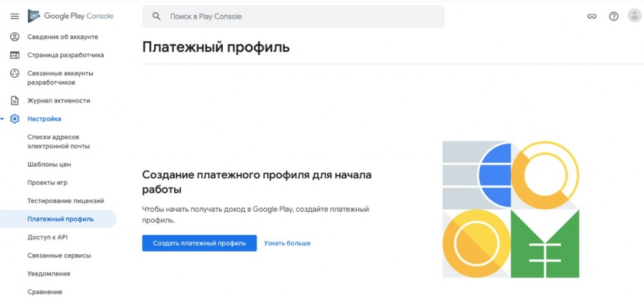Viewport: 644px width, 298px height.
Task: Click the payments coins illustration
Action: pyautogui.click(x=511, y=209)
